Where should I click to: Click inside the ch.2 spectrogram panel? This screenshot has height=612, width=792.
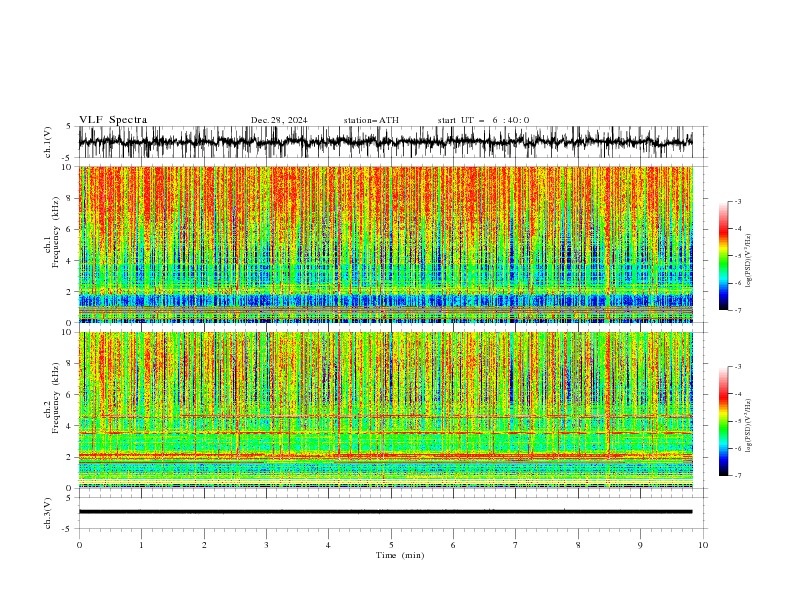pos(385,410)
